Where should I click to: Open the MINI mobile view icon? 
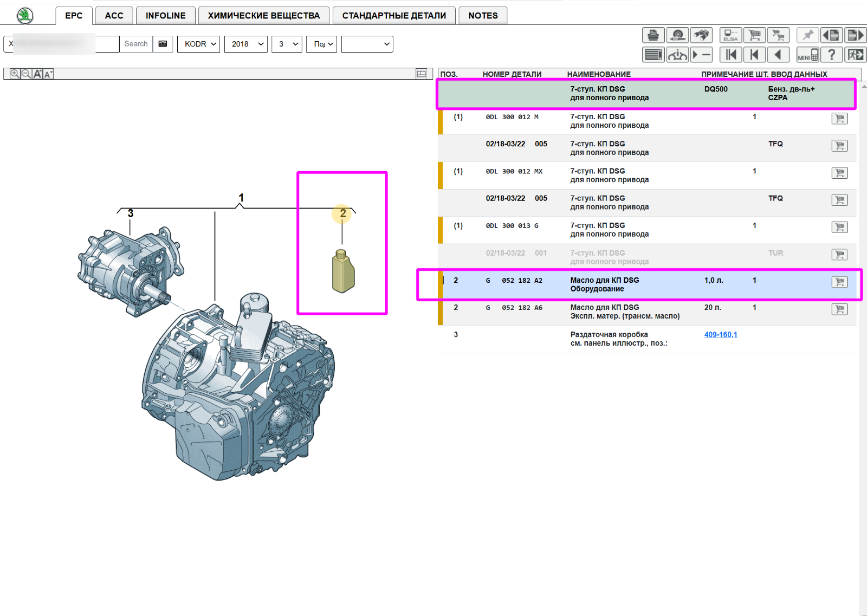pos(807,55)
